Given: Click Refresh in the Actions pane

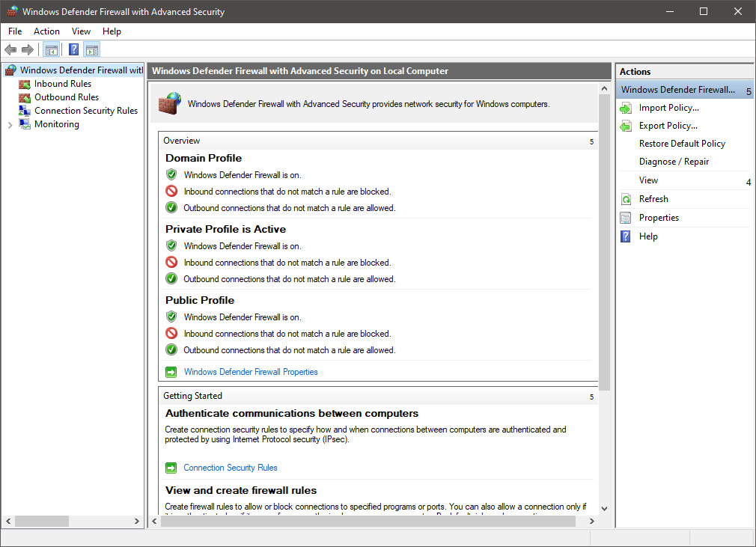Looking at the screenshot, I should [x=653, y=199].
